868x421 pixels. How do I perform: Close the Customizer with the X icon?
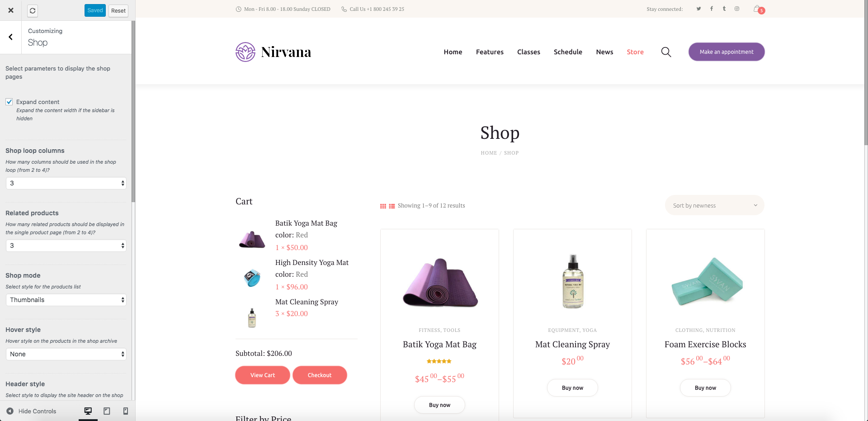pyautogui.click(x=10, y=10)
